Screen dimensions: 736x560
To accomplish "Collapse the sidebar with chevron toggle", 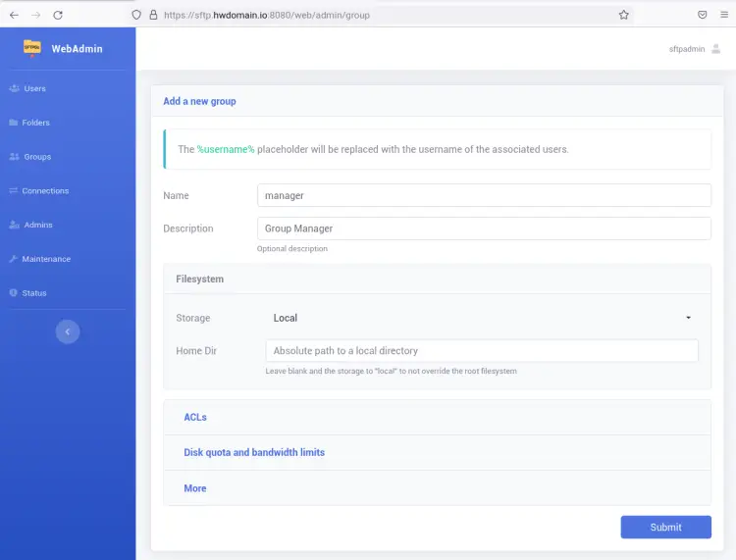I will pos(67,331).
